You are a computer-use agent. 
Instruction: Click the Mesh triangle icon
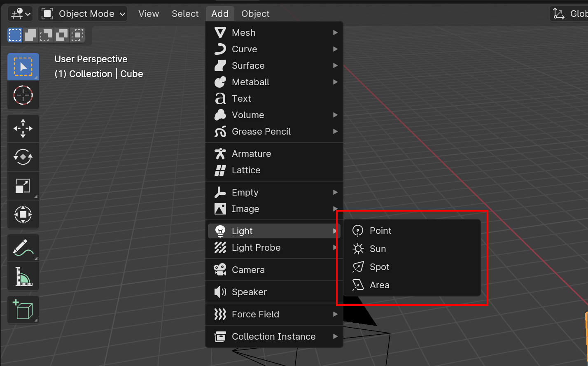pos(220,33)
